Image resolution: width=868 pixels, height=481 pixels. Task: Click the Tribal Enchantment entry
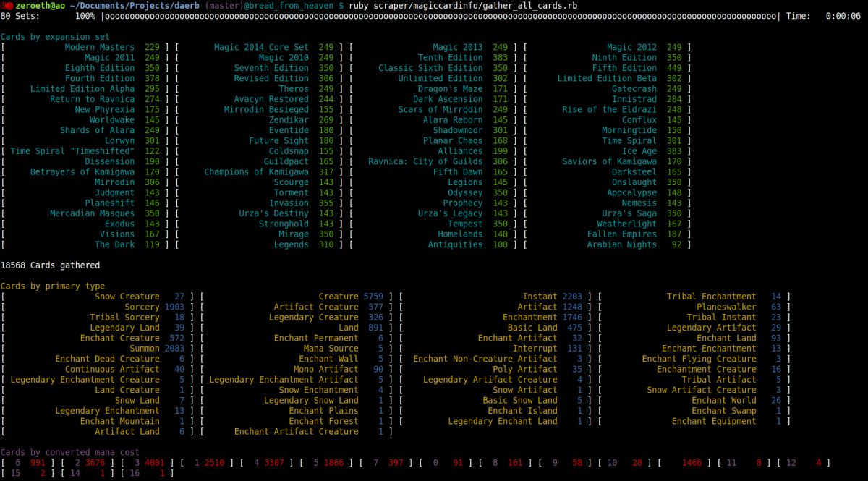[724, 297]
